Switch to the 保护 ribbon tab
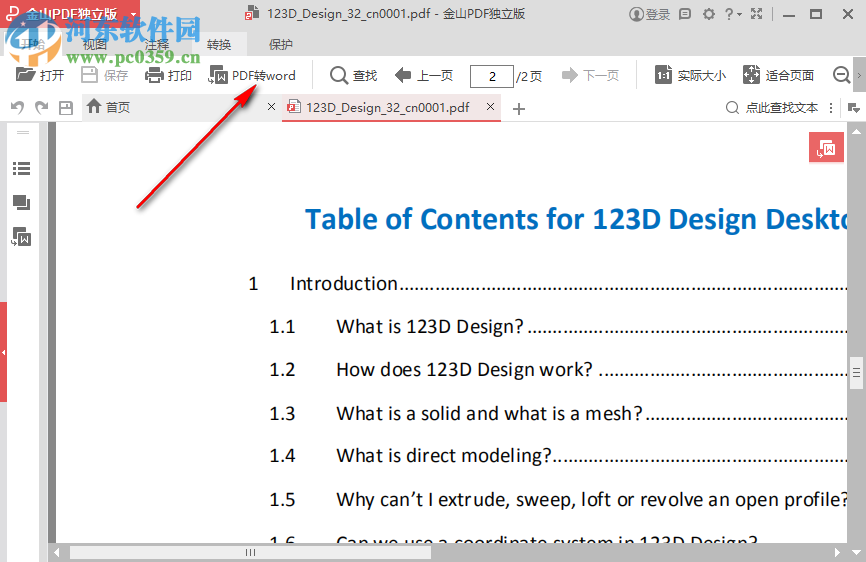 point(281,45)
